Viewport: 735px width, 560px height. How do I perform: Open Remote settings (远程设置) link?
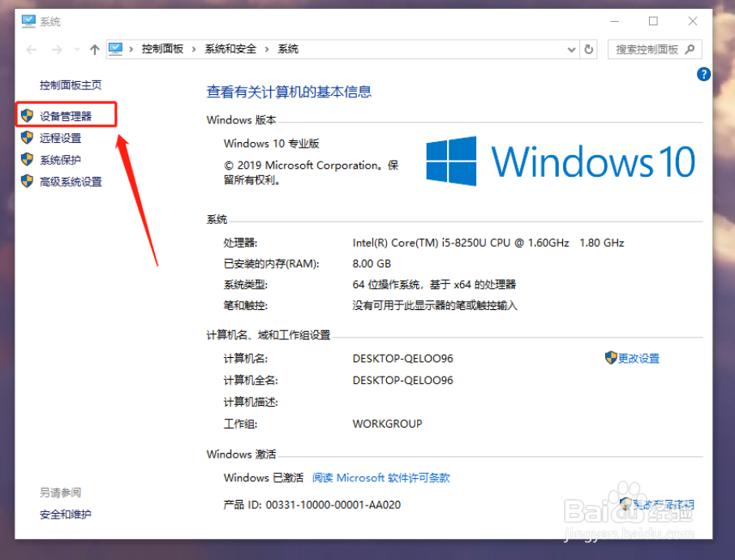(61, 138)
